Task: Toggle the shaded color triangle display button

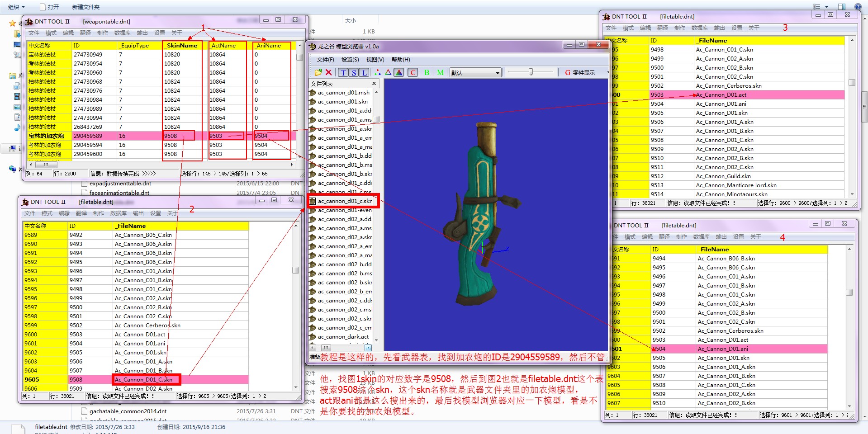Action: 399,72
